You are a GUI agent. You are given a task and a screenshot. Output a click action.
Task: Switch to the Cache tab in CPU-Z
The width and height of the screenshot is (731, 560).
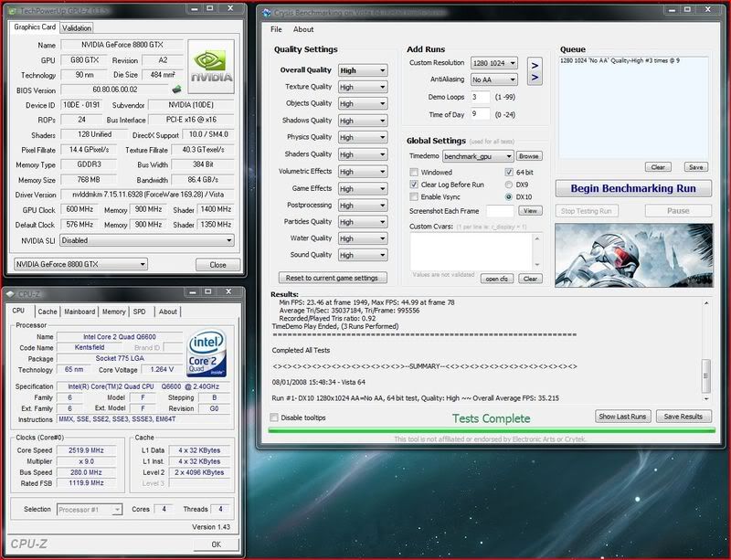tap(48, 312)
